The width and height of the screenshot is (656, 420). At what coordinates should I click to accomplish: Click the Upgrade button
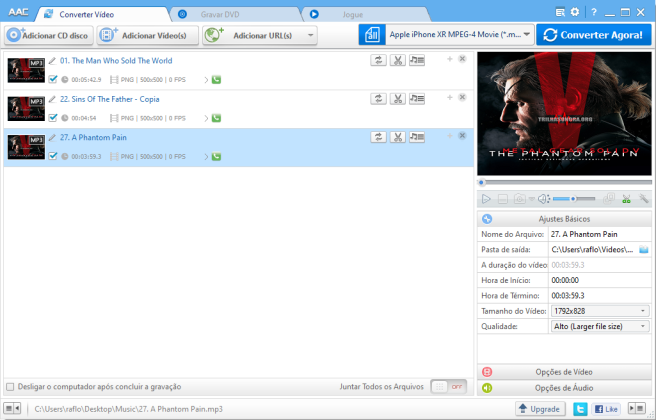click(540, 409)
